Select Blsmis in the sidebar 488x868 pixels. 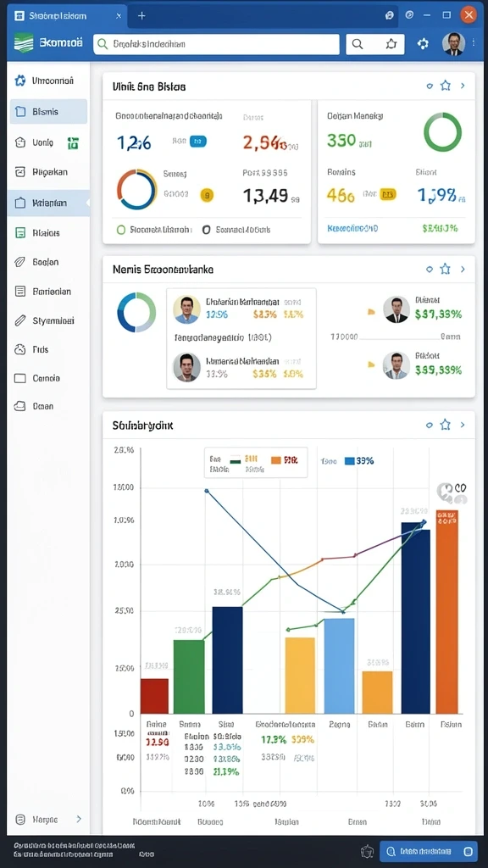click(x=48, y=112)
